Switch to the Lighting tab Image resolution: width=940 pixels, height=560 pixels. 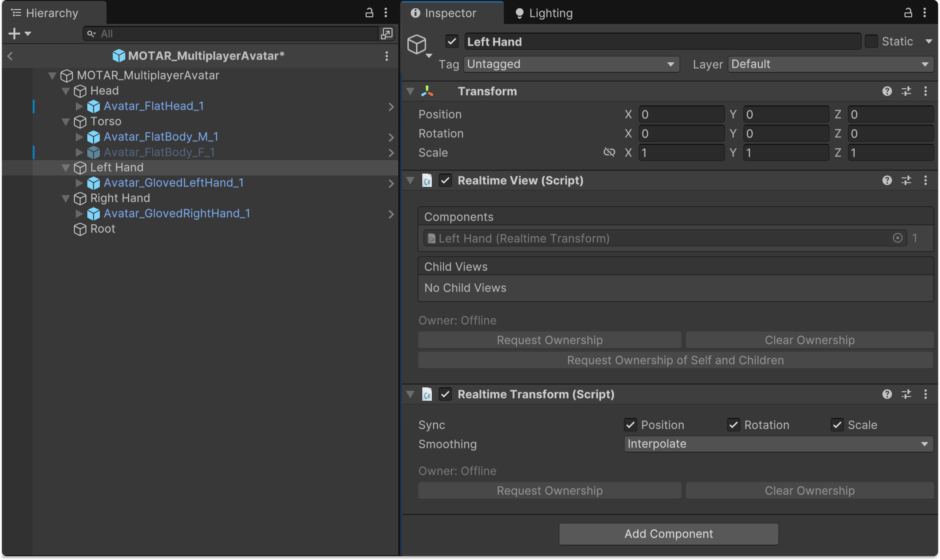pyautogui.click(x=544, y=13)
